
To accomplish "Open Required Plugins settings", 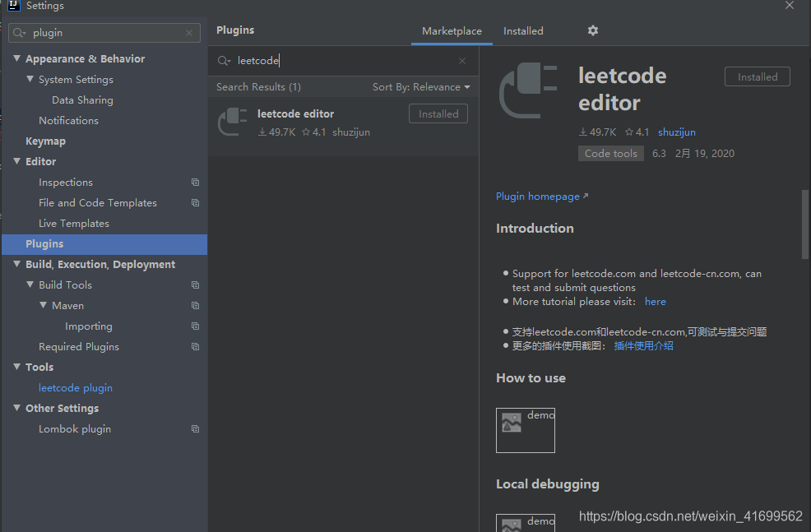I will coord(79,347).
